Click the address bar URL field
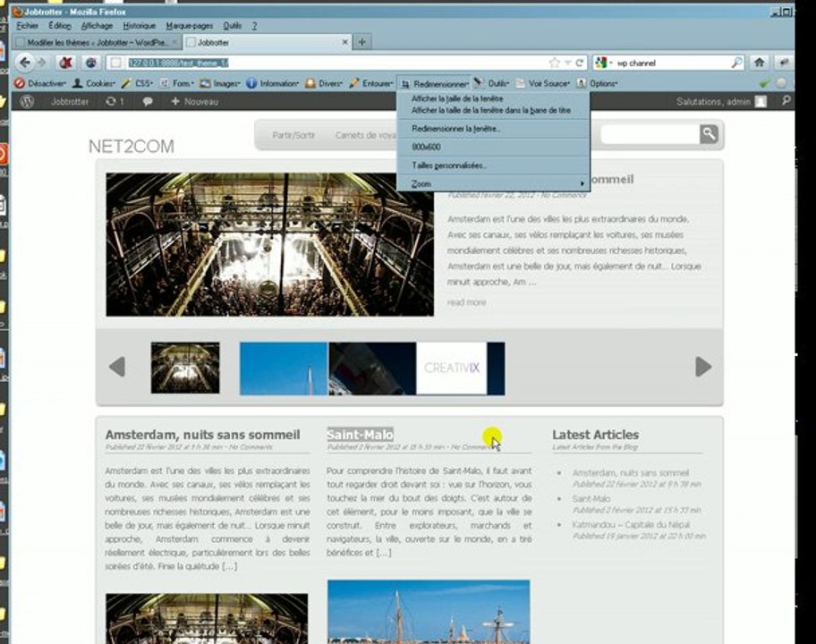 tap(327, 63)
